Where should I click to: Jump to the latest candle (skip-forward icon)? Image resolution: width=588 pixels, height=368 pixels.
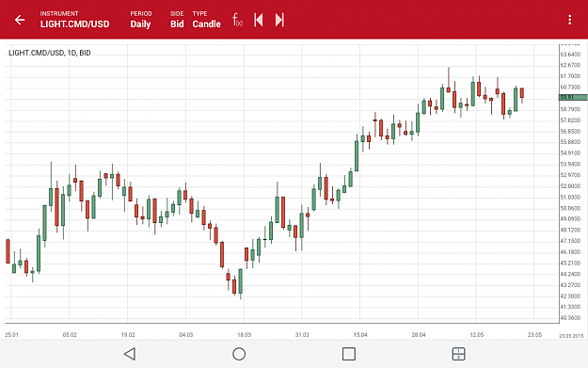[x=279, y=20]
